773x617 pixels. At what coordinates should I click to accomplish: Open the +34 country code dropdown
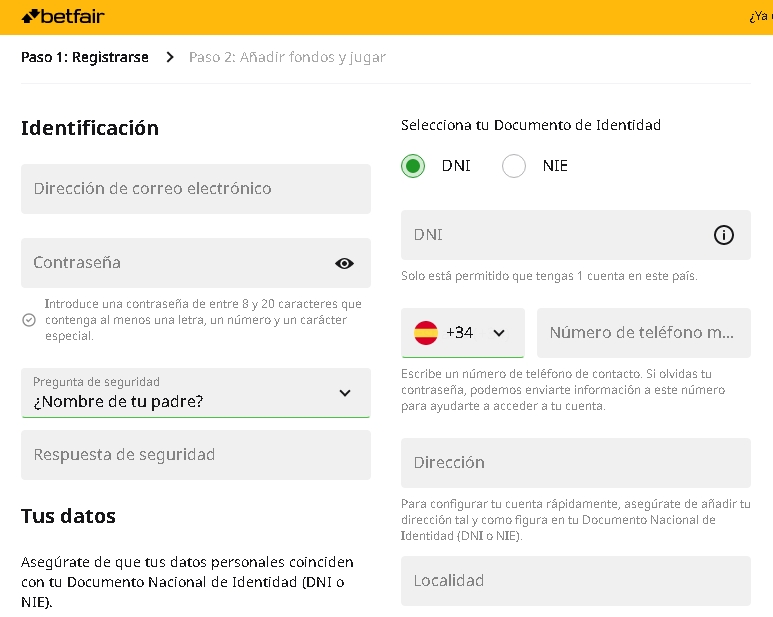(x=463, y=333)
